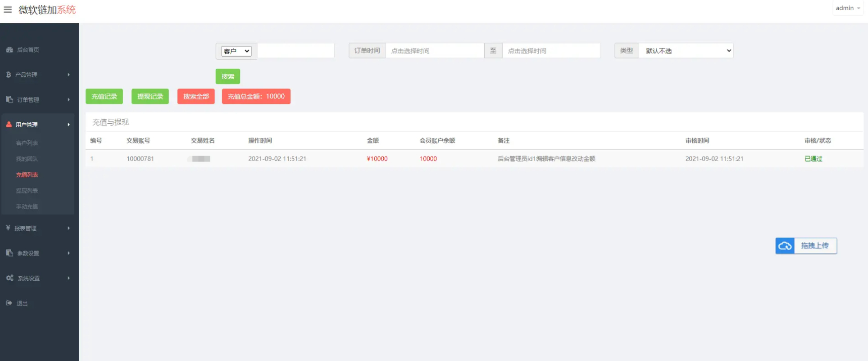The width and height of the screenshot is (868, 361).
Task: Open the 客户 search type dropdown
Action: (236, 51)
